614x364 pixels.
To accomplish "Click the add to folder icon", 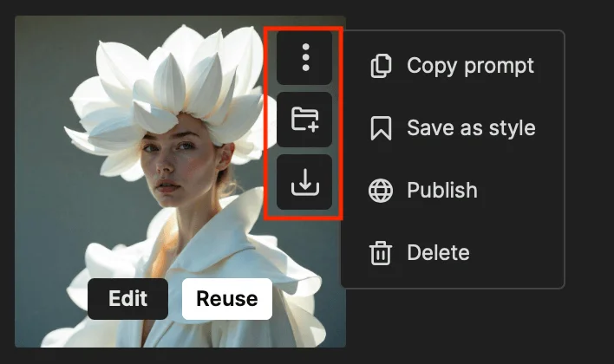I will click(x=304, y=120).
